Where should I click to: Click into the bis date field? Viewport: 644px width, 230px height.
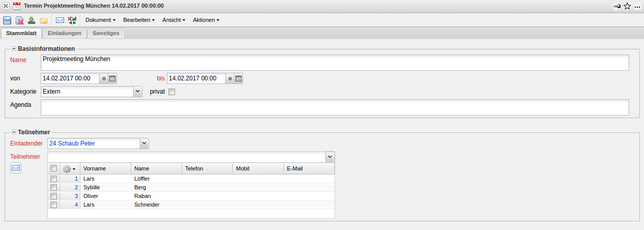pos(196,78)
